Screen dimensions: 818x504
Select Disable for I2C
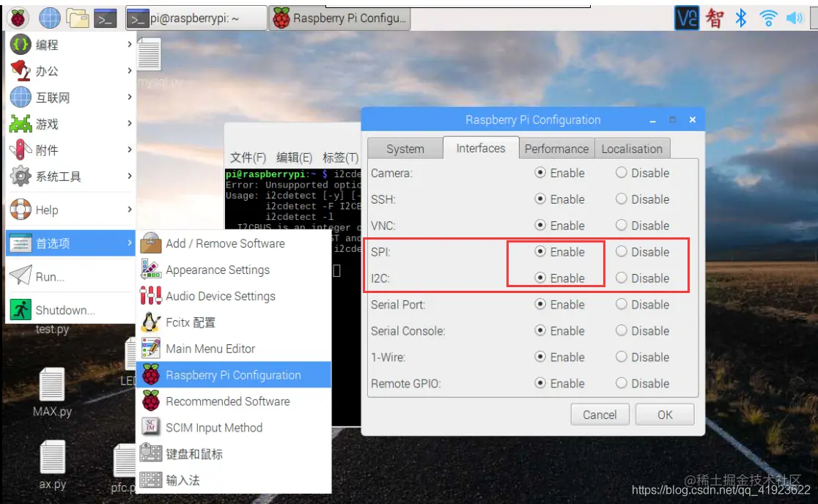[621, 278]
